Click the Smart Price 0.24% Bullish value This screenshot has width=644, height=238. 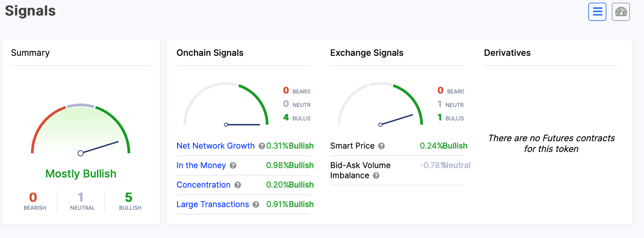tap(443, 146)
